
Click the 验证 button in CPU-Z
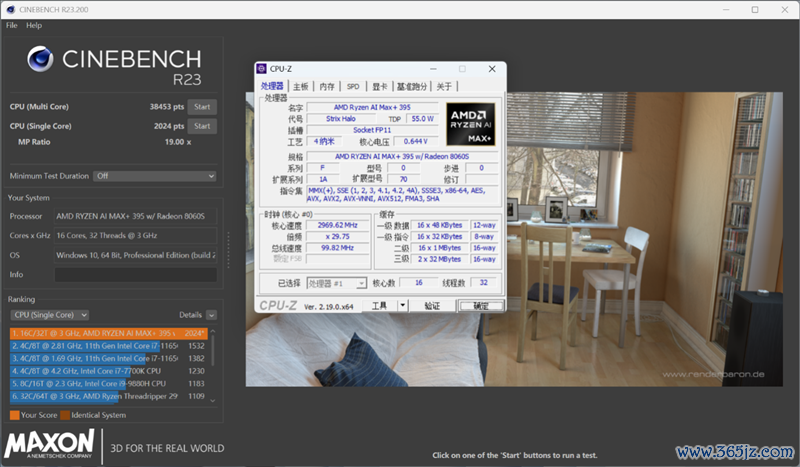click(432, 305)
